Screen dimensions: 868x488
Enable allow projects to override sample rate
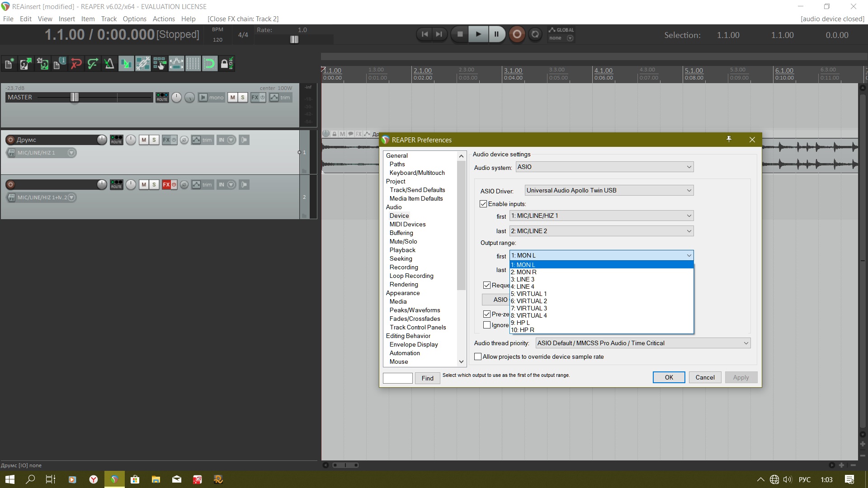tap(478, 357)
